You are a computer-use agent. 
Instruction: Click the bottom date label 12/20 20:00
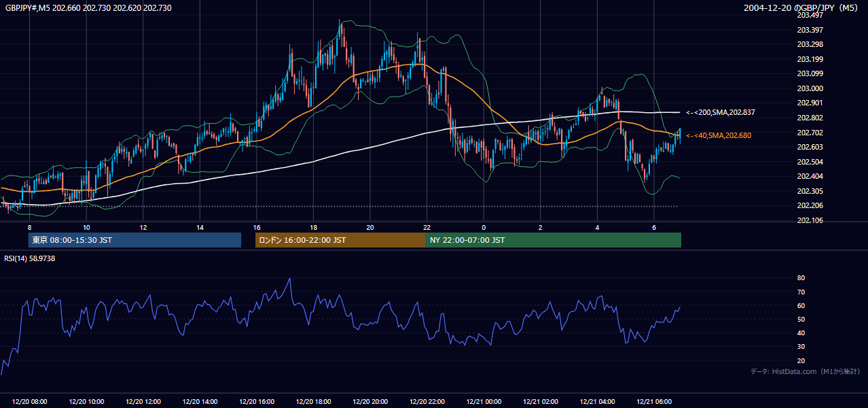(x=370, y=402)
